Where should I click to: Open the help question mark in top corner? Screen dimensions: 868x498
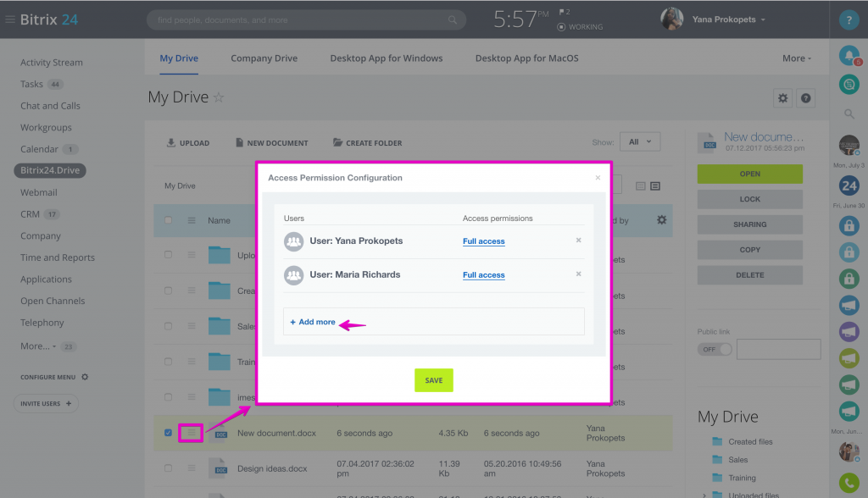click(x=849, y=20)
